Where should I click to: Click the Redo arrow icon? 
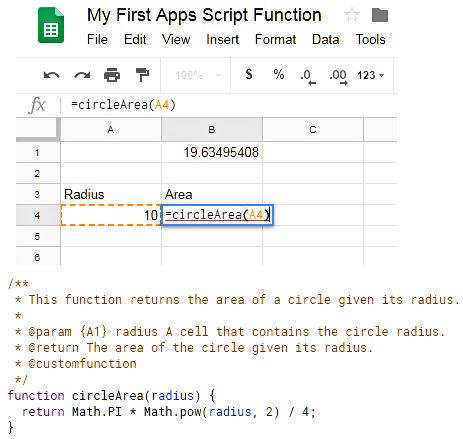(x=82, y=75)
